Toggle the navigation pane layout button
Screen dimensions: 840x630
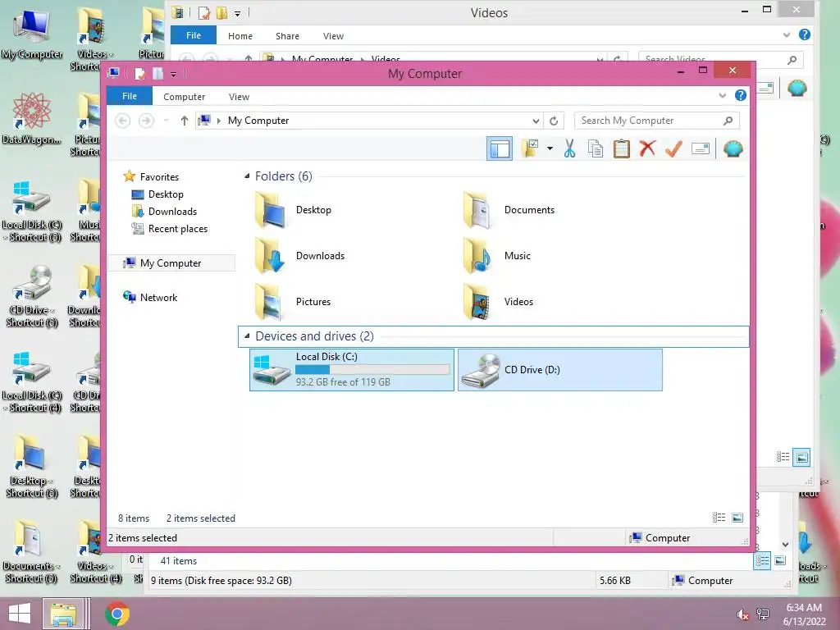click(x=500, y=149)
